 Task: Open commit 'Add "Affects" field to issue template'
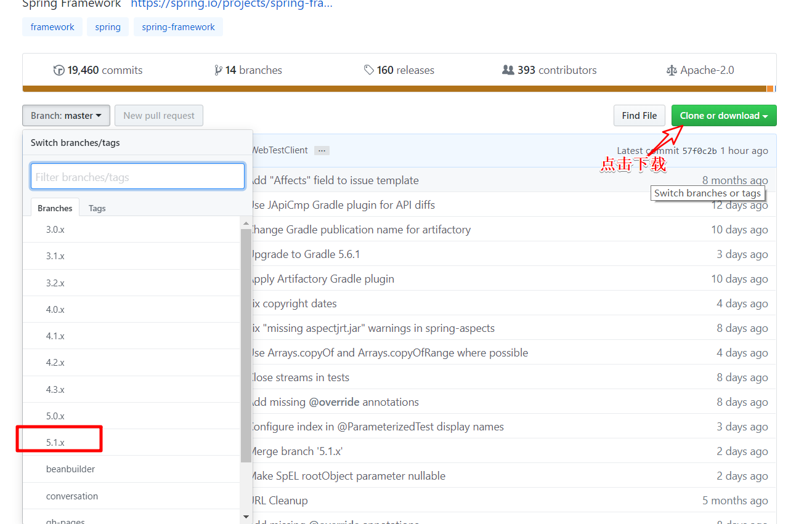335,180
